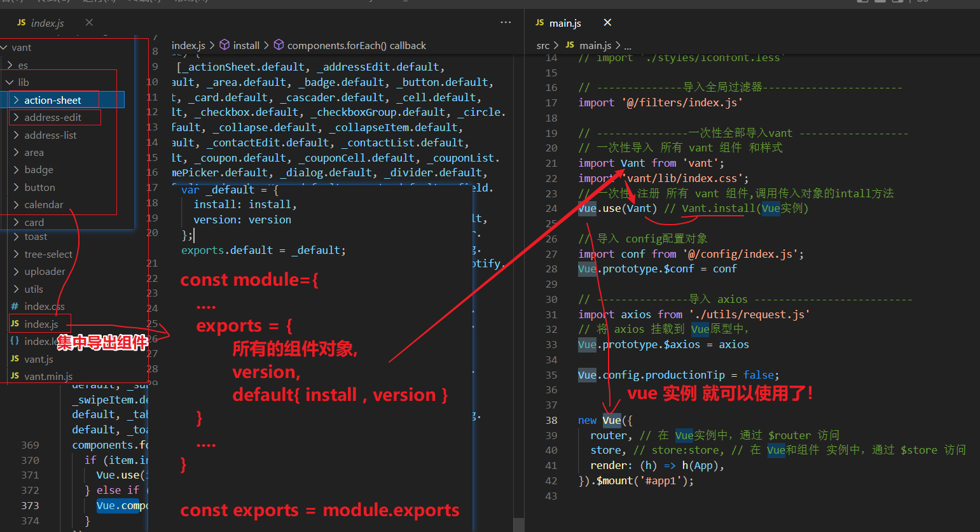Click the 'new Vue({' line

[605, 420]
